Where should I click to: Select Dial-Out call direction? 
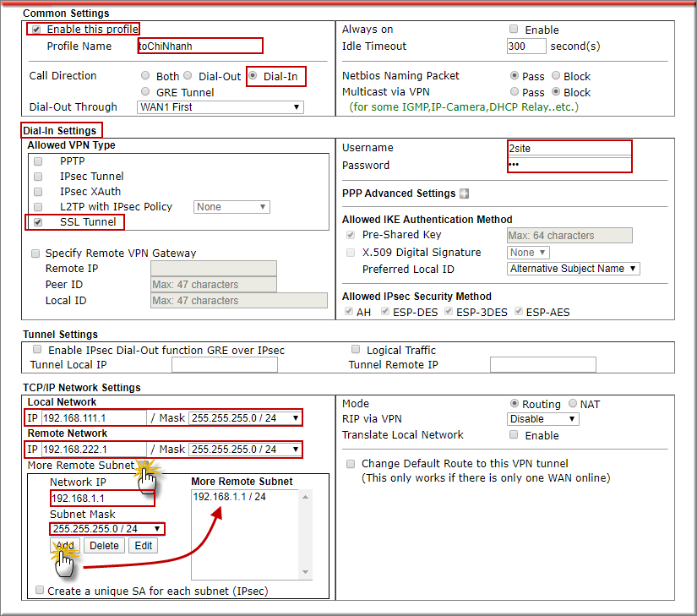tap(188, 75)
